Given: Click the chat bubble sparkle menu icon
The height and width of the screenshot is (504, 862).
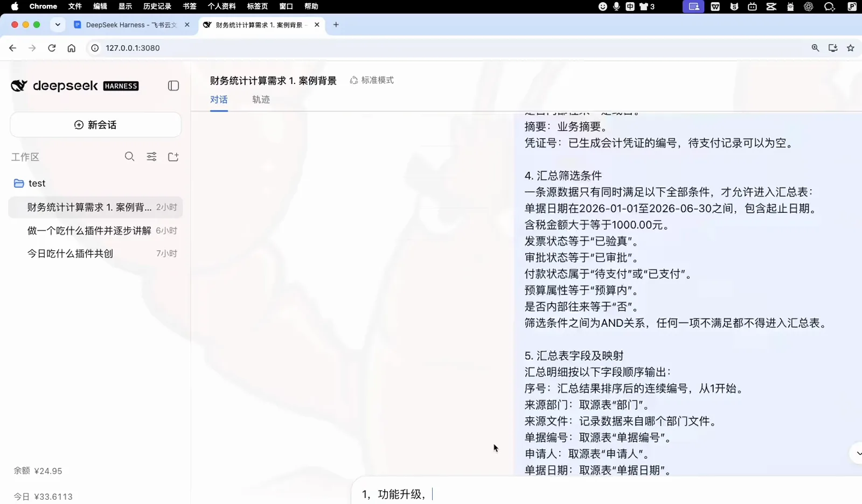Looking at the screenshot, I should pos(830,6).
